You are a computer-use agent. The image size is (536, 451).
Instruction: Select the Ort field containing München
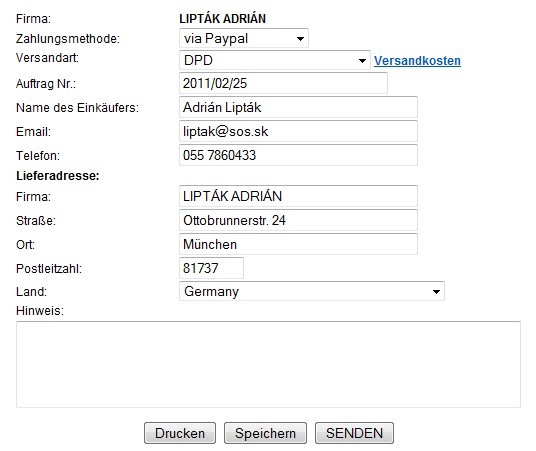coord(298,244)
